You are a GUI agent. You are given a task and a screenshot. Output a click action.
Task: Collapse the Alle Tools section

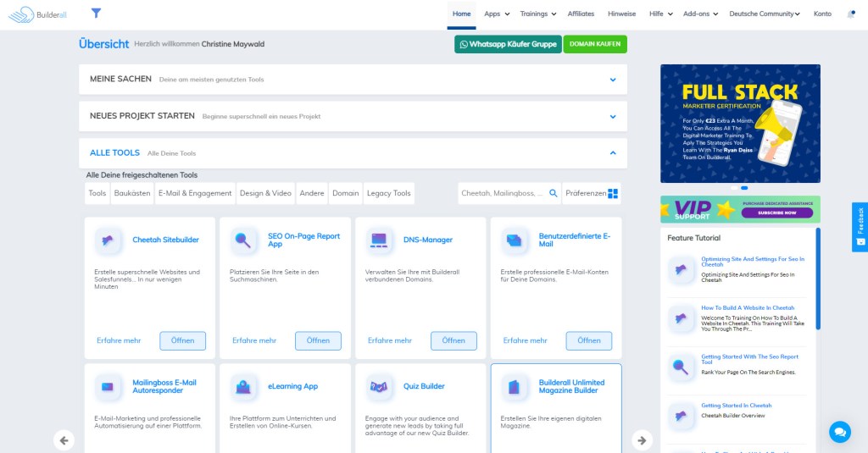pyautogui.click(x=613, y=153)
